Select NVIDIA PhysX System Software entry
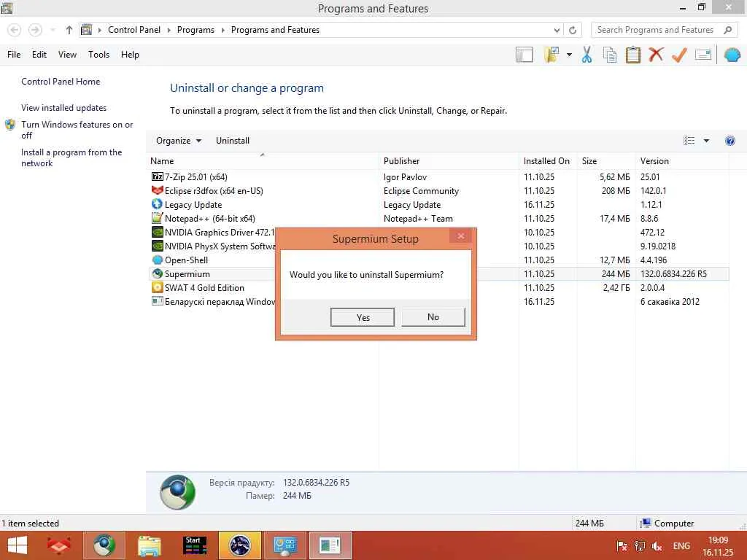 point(214,246)
